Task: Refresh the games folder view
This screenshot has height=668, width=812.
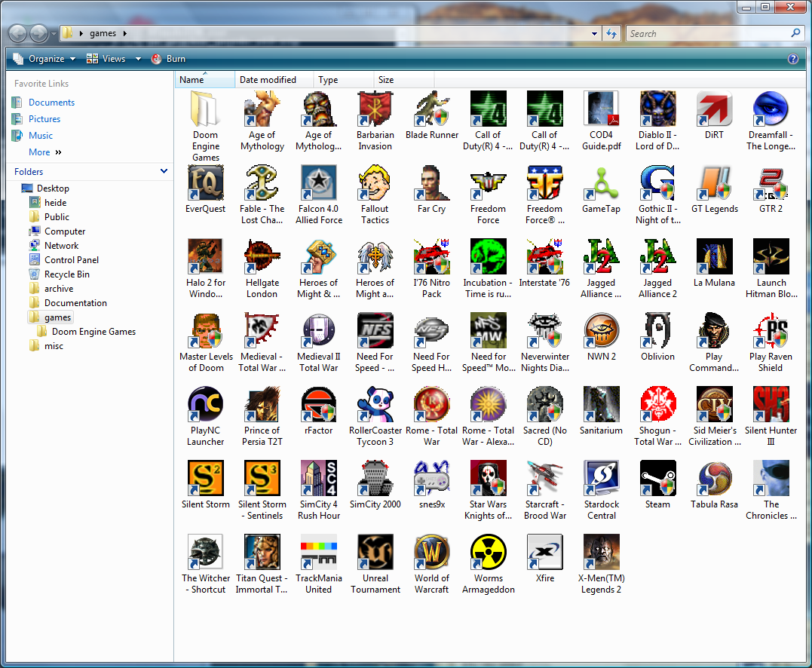Action: click(x=611, y=34)
